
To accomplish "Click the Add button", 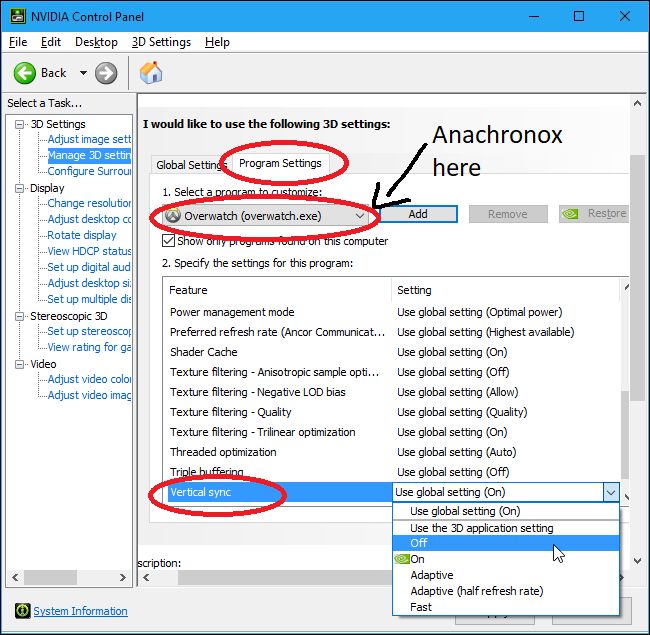I will pyautogui.click(x=418, y=214).
